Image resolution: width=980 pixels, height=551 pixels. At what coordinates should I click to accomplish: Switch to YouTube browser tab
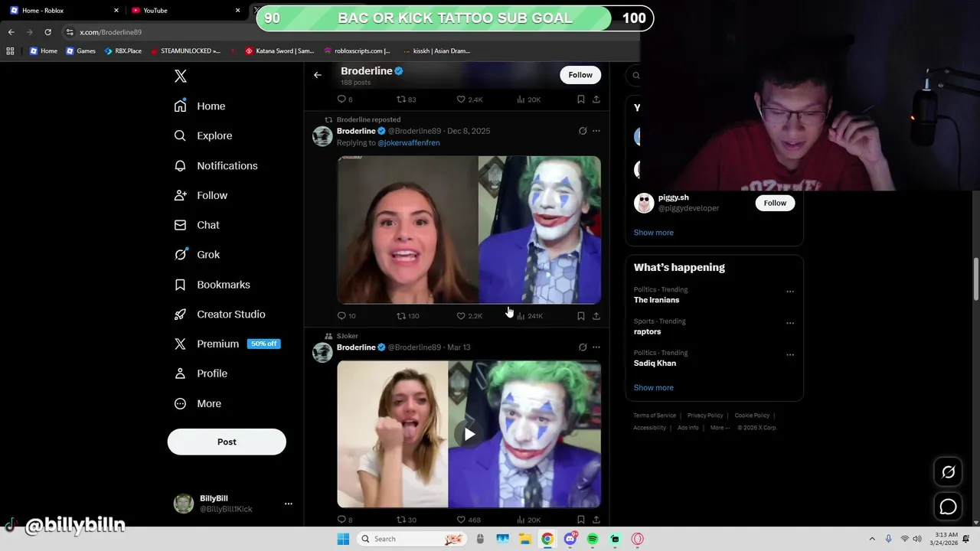[x=185, y=11]
